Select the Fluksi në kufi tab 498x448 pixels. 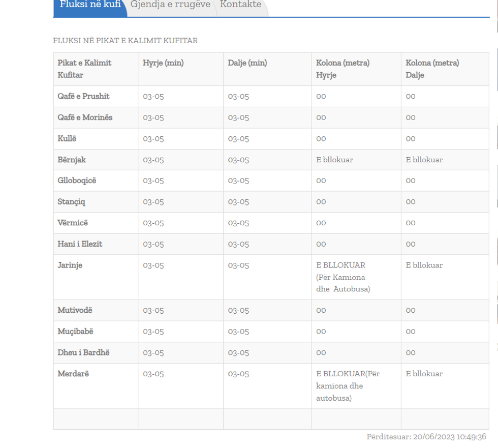(x=90, y=5)
